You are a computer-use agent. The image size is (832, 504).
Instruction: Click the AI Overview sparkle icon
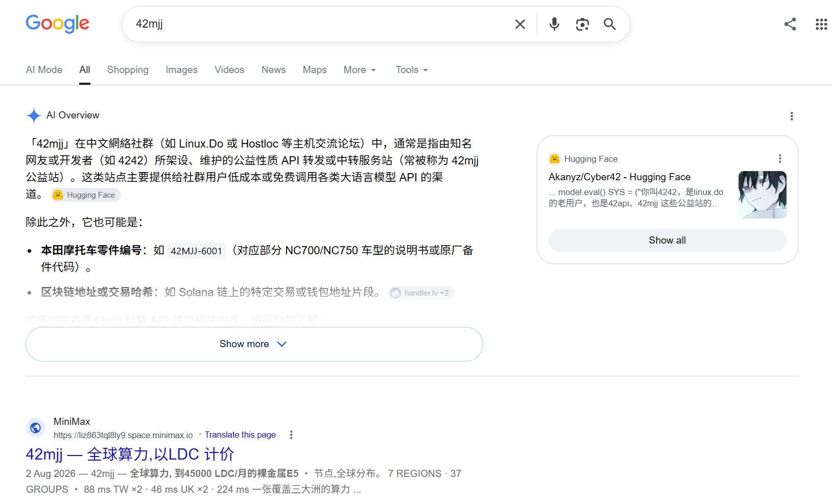click(x=34, y=115)
